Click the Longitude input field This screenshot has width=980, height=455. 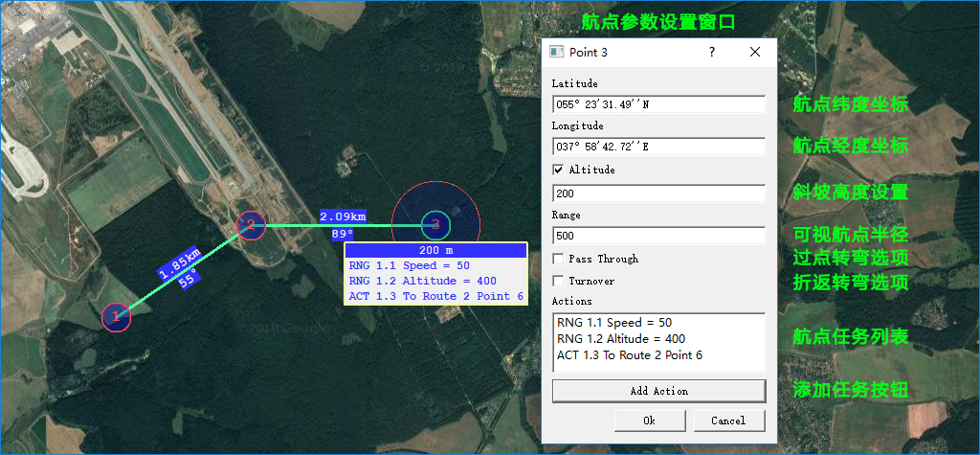point(658,147)
